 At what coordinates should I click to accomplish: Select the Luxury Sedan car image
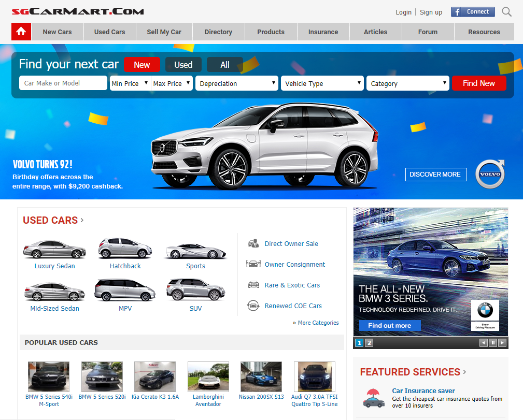[x=54, y=249]
